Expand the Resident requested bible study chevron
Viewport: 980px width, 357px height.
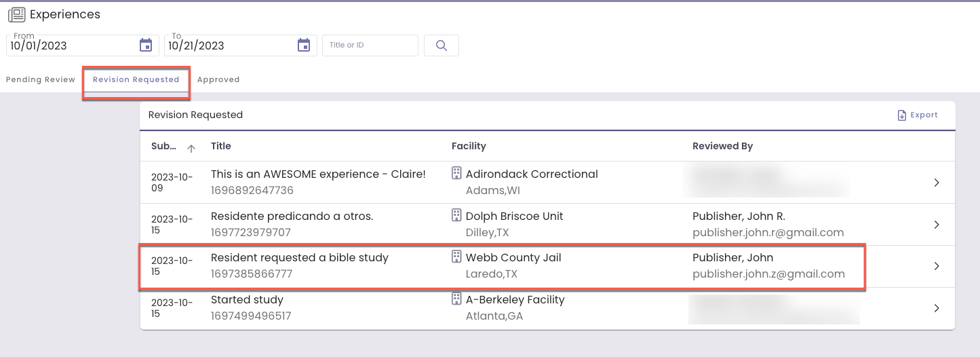pyautogui.click(x=937, y=266)
